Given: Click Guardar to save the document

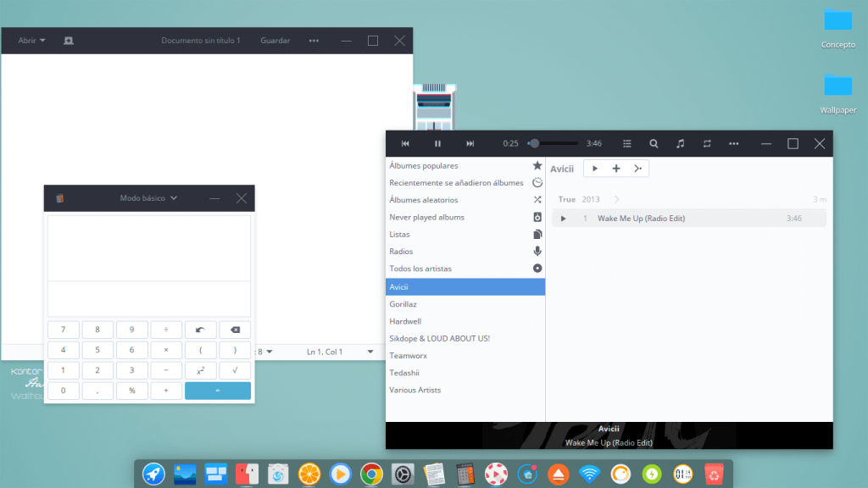Looking at the screenshot, I should (275, 41).
